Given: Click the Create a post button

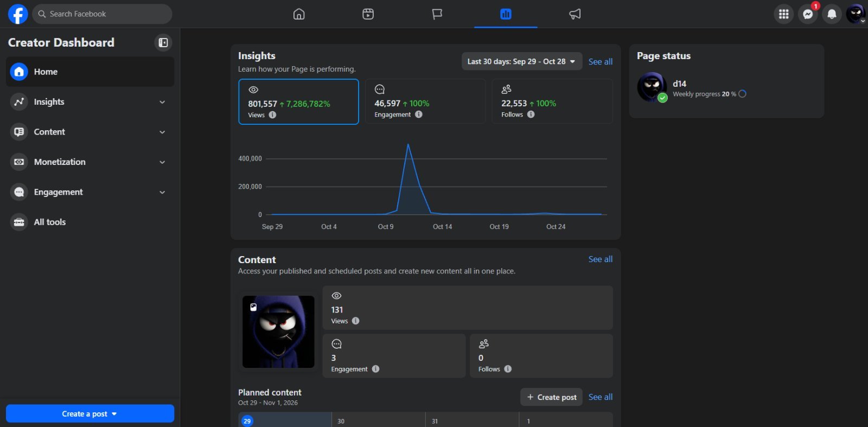Looking at the screenshot, I should pyautogui.click(x=90, y=413).
